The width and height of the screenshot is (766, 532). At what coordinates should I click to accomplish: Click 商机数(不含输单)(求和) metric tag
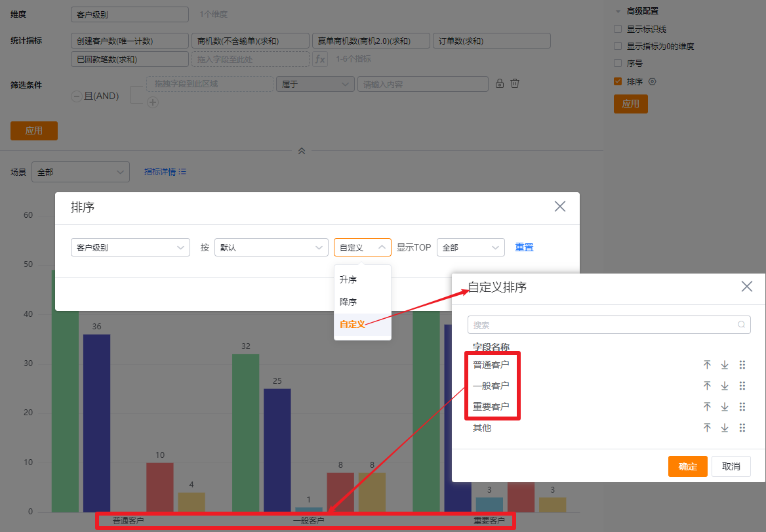point(250,41)
